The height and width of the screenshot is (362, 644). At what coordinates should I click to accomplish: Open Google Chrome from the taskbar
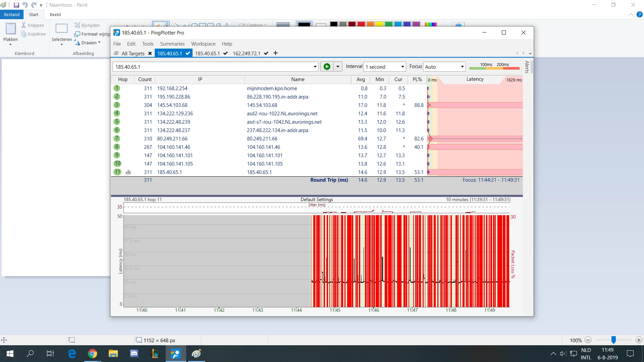tap(93, 354)
